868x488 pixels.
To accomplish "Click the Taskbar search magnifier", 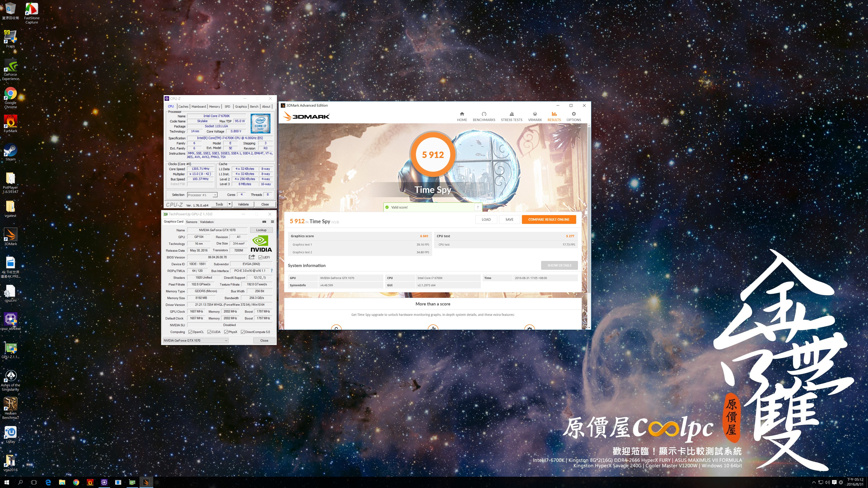I will click(x=20, y=482).
